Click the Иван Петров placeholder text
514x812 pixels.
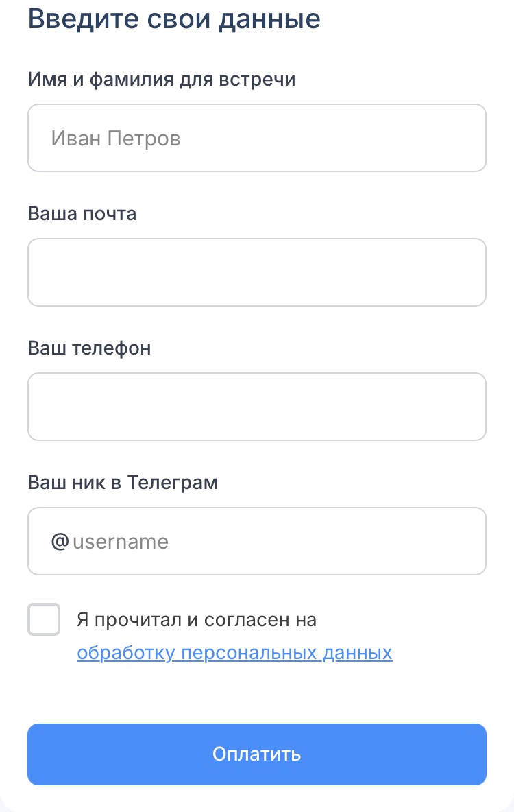point(116,139)
